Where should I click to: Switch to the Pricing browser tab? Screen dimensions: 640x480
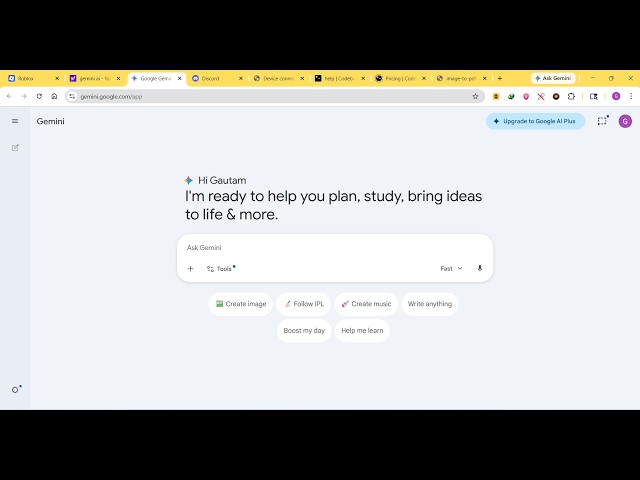(x=398, y=78)
